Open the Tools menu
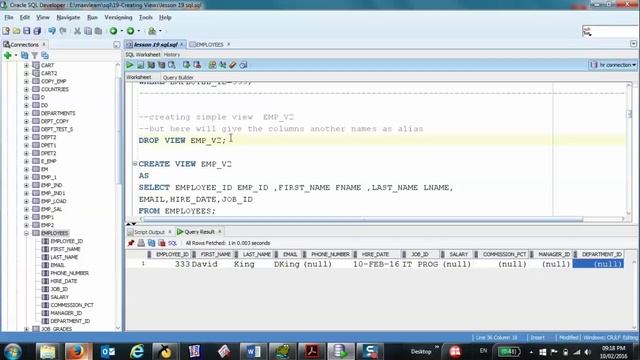This screenshot has height=360, width=640. 146,18
